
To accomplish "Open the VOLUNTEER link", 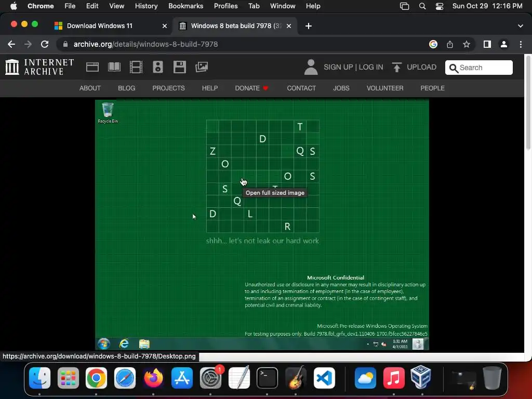I will point(385,88).
